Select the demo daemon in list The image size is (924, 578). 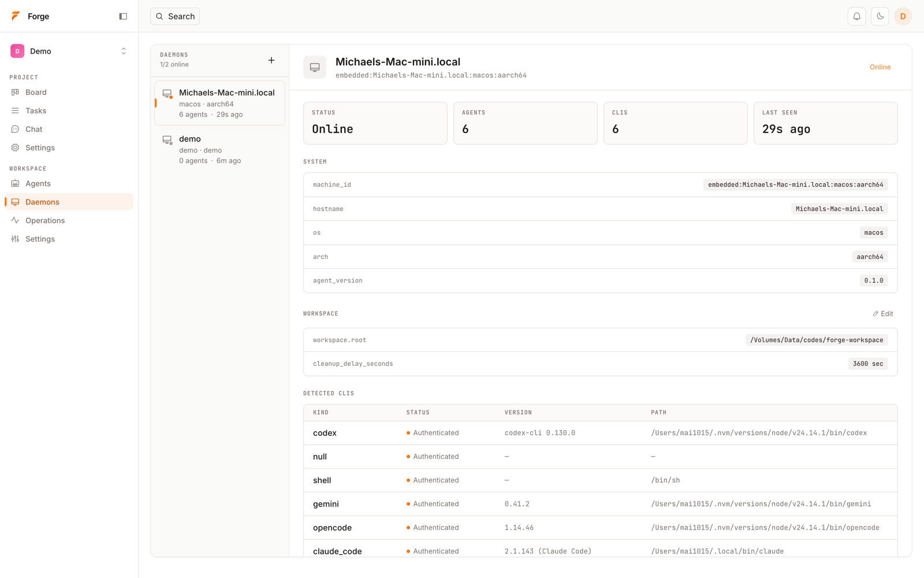[x=219, y=149]
